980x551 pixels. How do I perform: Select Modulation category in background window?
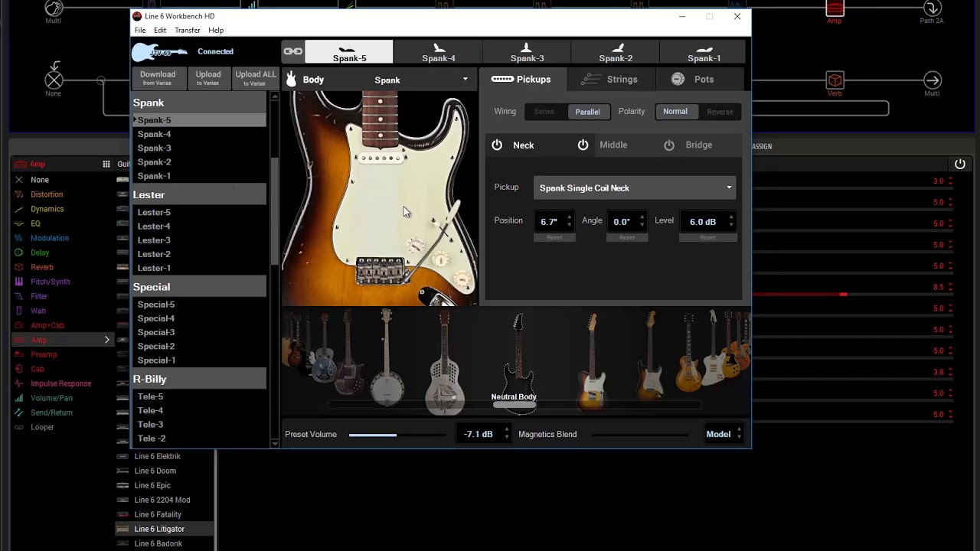point(50,238)
